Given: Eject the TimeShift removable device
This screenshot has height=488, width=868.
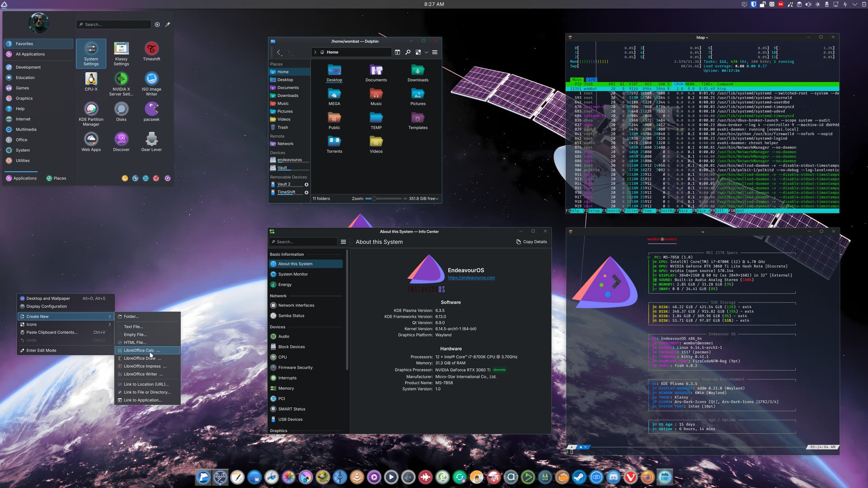Looking at the screenshot, I should coord(307,192).
